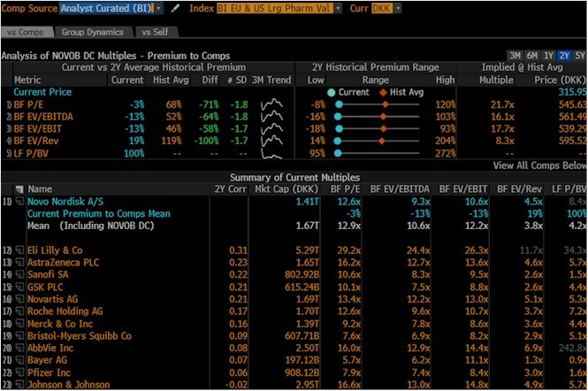The height and width of the screenshot is (391, 588).
Task: Click the BF P/E current marker on range slider
Action: tap(339, 104)
